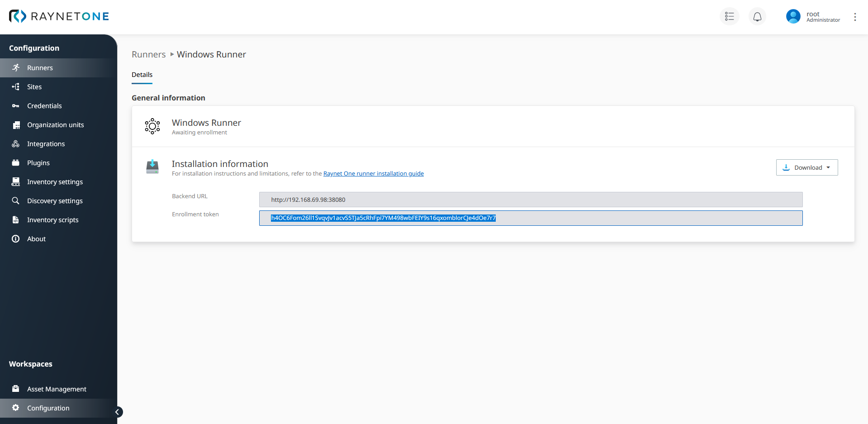Open Inventory scripts

[x=58, y=220]
